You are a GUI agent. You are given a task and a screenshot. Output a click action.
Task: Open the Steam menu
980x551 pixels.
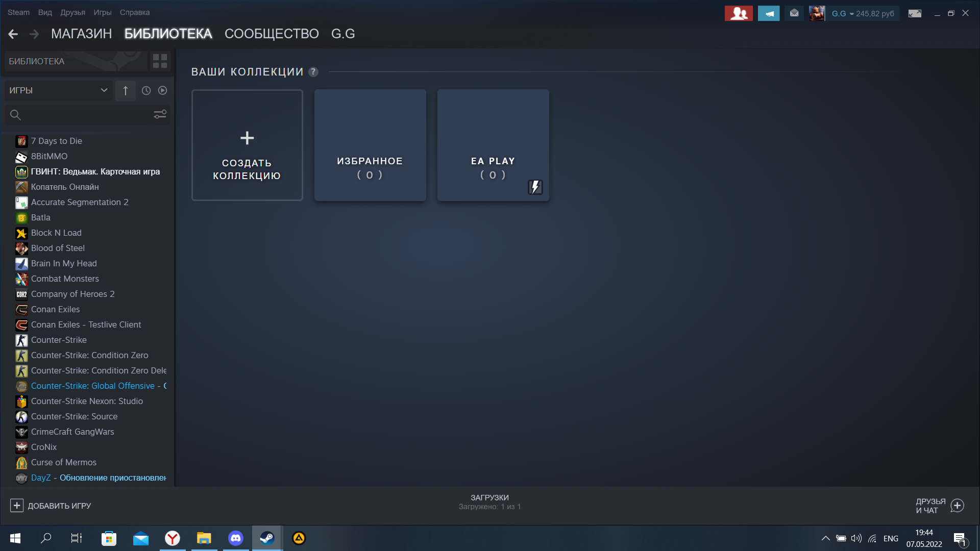coord(18,12)
